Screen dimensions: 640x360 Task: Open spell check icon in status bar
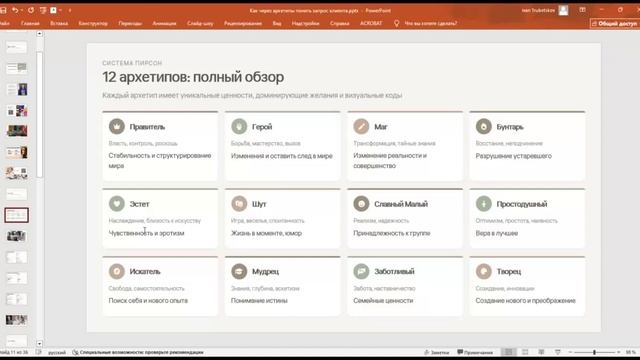click(x=38, y=352)
